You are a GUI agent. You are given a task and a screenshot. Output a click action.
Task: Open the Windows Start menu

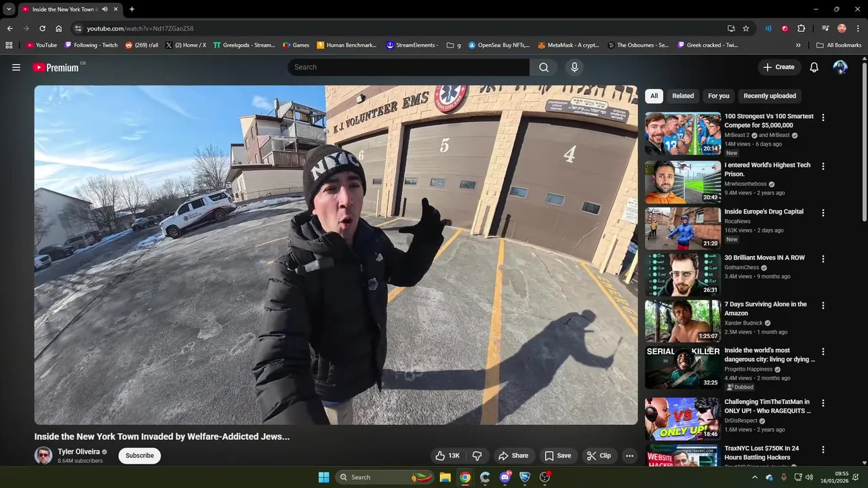pos(323,477)
